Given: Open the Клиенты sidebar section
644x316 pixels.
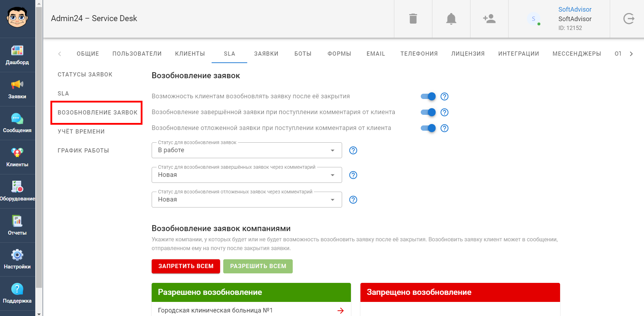Looking at the screenshot, I should coord(17,157).
